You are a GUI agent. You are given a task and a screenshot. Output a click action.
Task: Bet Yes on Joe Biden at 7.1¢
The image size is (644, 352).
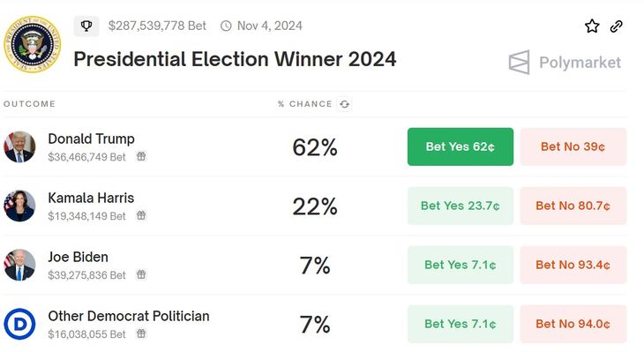click(461, 265)
